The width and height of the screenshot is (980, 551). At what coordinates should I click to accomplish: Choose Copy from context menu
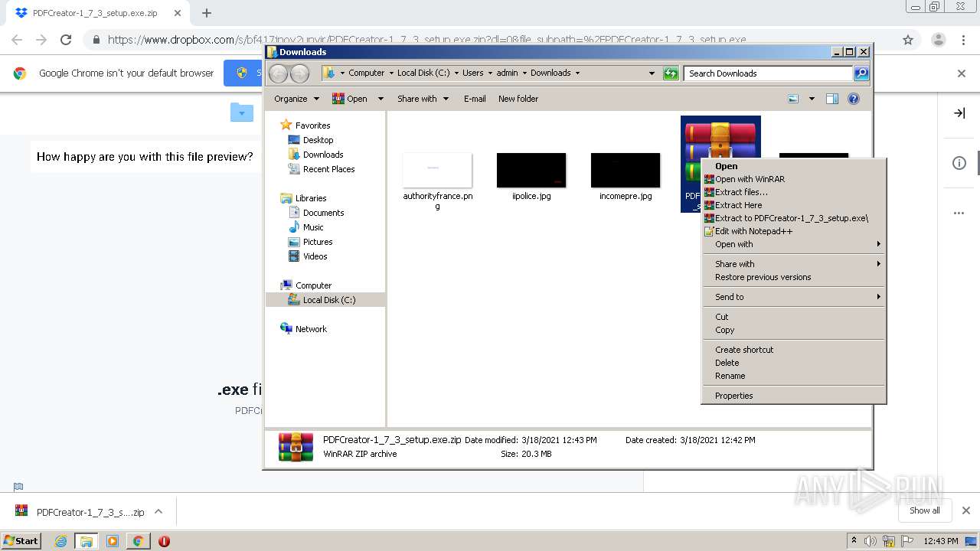click(x=793, y=330)
